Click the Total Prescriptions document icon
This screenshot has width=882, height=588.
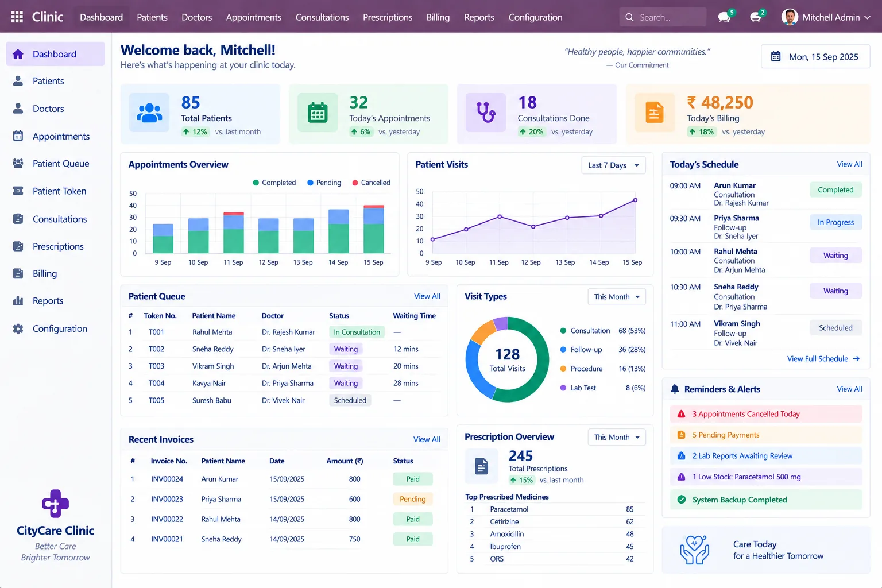click(x=482, y=466)
